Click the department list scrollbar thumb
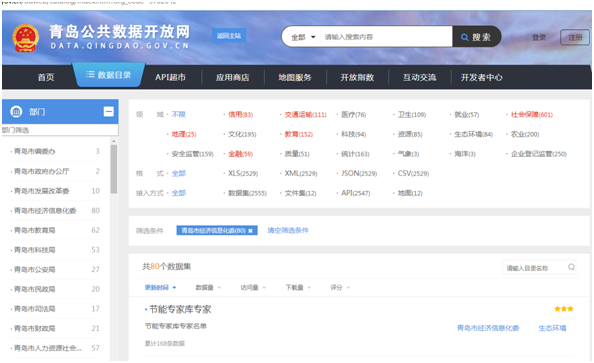This screenshot has height=363, width=594. (x=114, y=169)
